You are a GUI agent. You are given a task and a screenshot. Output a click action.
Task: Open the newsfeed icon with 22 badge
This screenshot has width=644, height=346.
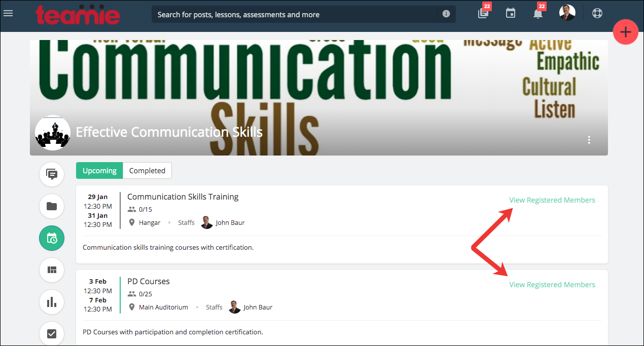tap(484, 12)
